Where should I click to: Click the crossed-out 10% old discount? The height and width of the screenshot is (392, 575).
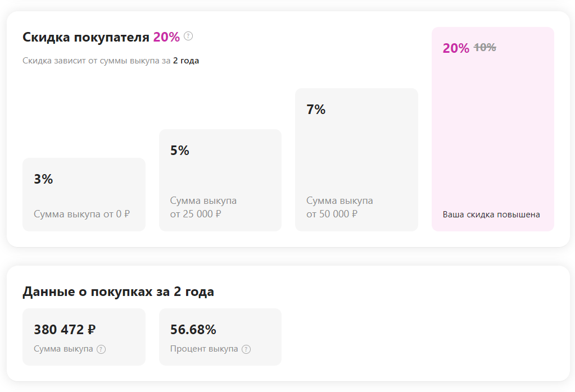[x=485, y=48]
